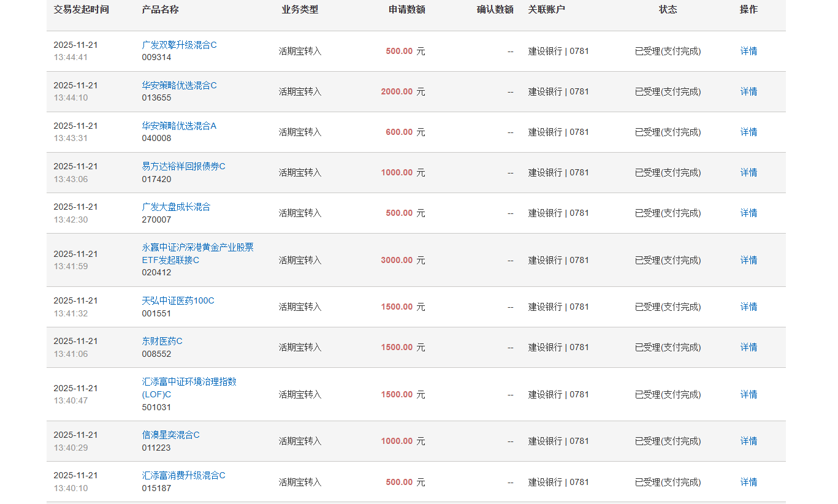View 详情 for 天弘中证医药100C row
The image size is (838, 504).
pos(748,307)
